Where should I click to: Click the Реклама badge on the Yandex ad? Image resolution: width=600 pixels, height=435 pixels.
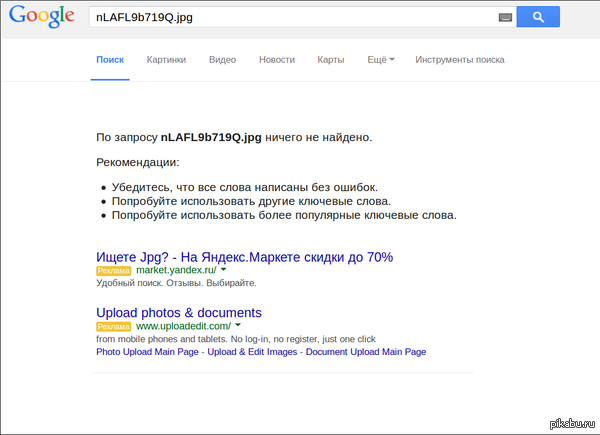click(x=113, y=271)
